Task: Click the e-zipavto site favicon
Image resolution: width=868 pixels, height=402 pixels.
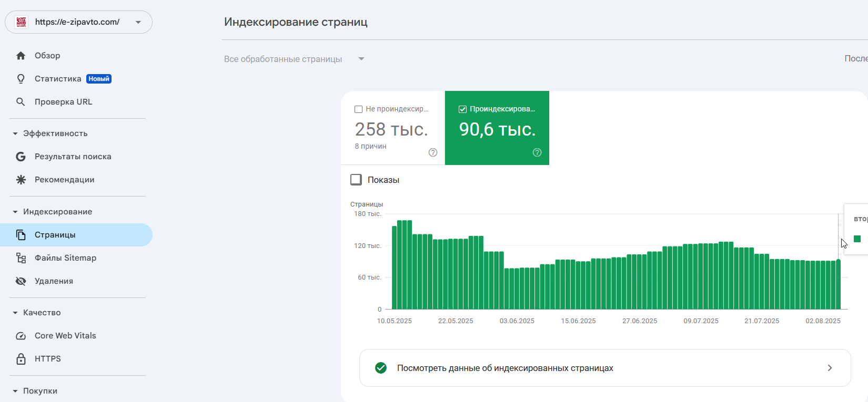Action: click(21, 22)
